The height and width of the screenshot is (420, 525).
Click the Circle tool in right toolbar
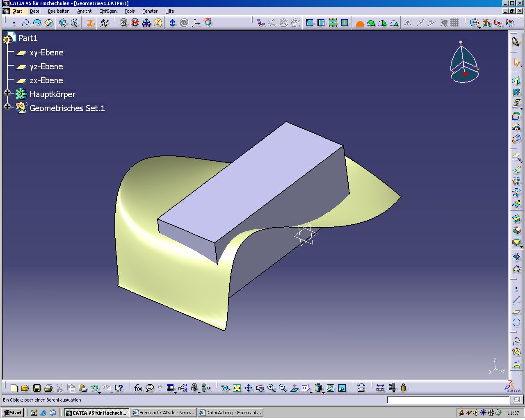tap(516, 323)
